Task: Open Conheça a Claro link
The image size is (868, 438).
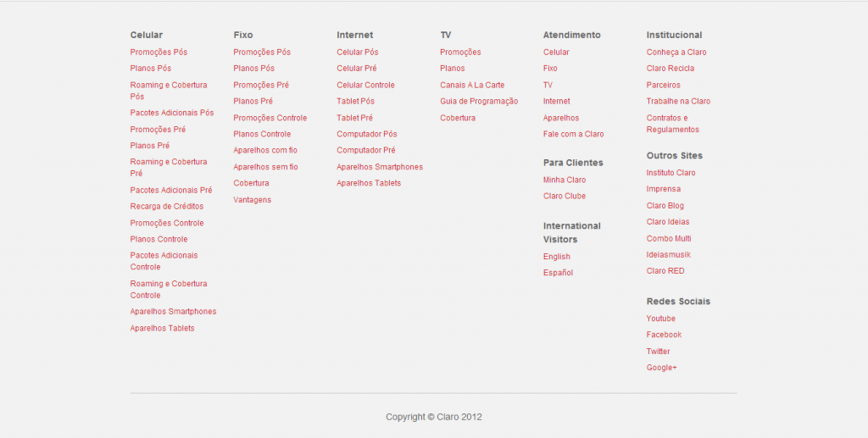Action: pos(676,53)
